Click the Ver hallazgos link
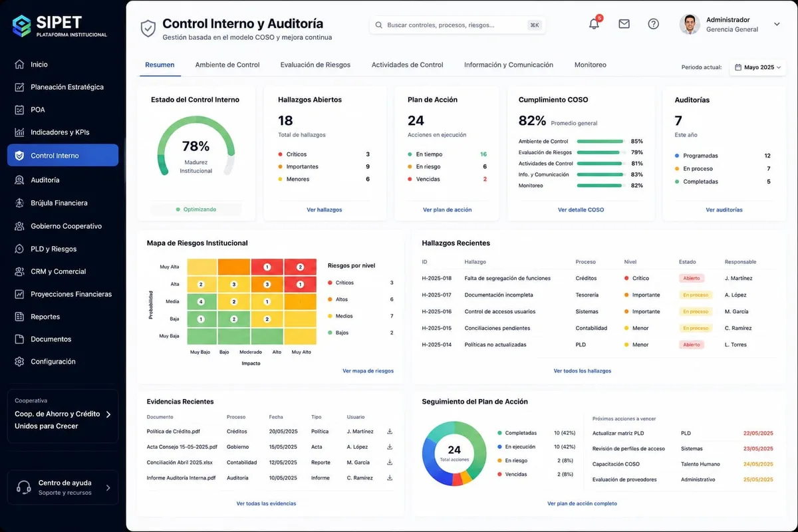Viewport: 798px width, 532px height. click(325, 209)
